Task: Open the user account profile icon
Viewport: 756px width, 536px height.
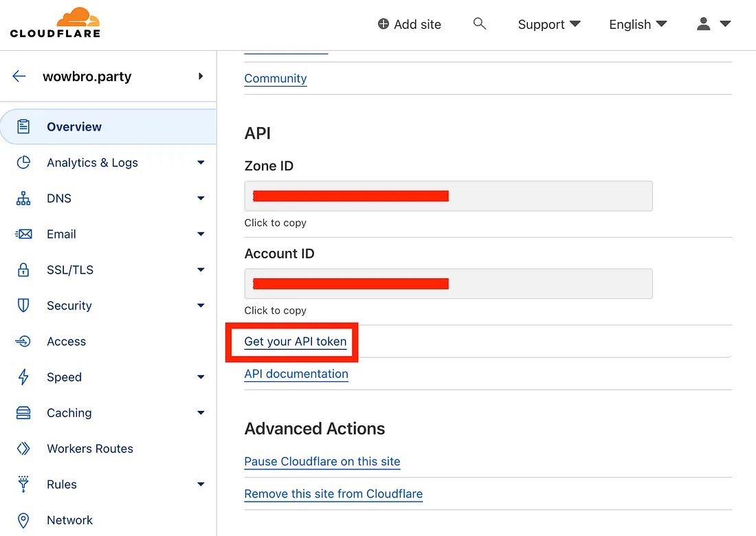Action: 704,23
